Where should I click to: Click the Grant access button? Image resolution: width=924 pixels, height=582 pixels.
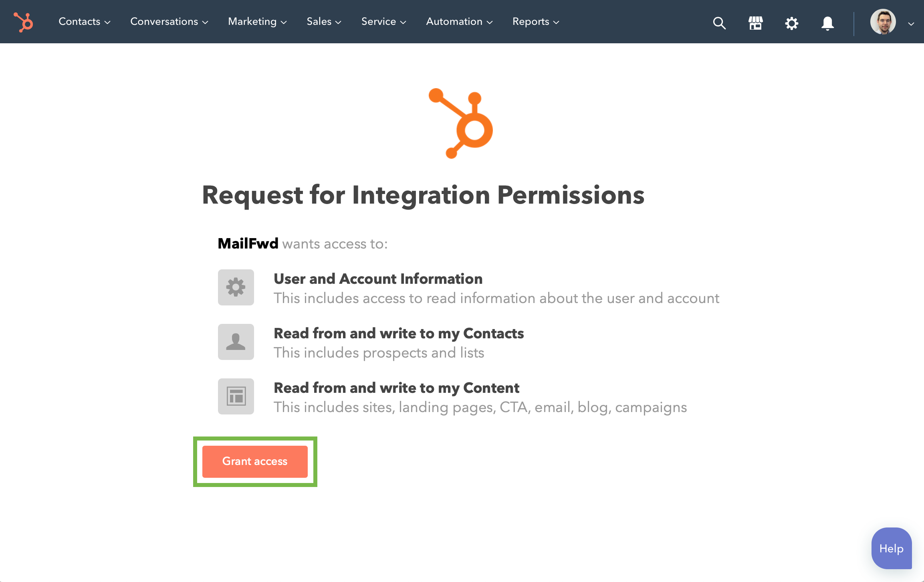255,461
